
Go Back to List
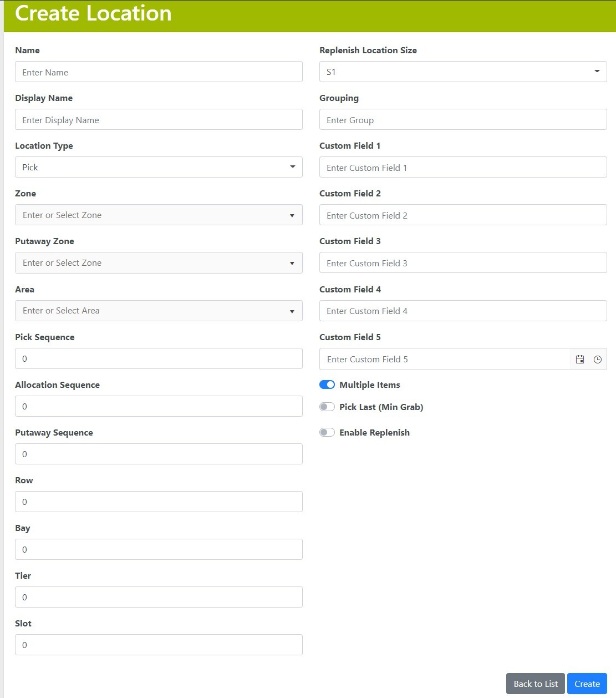[x=536, y=684]
